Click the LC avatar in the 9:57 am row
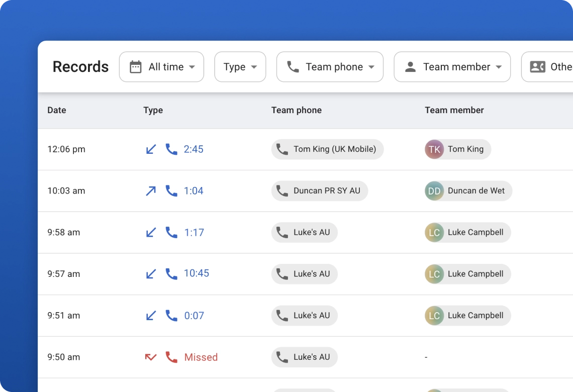The height and width of the screenshot is (392, 573). pyautogui.click(x=434, y=274)
